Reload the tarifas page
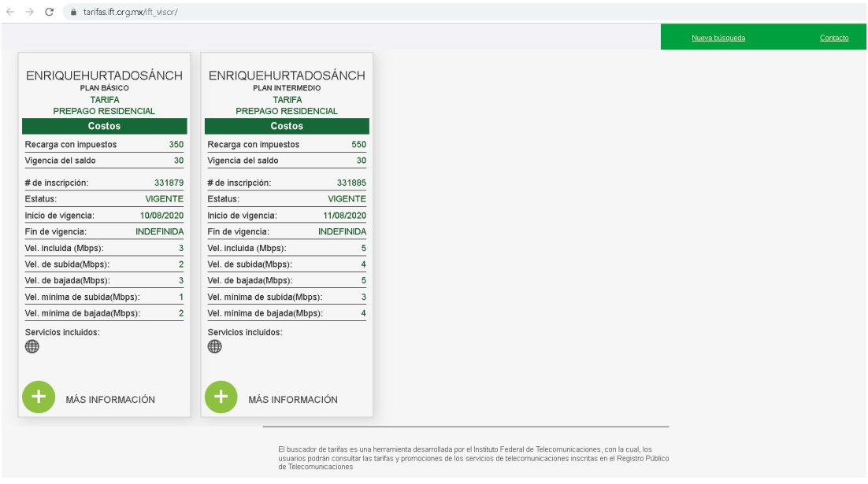 click(x=50, y=12)
